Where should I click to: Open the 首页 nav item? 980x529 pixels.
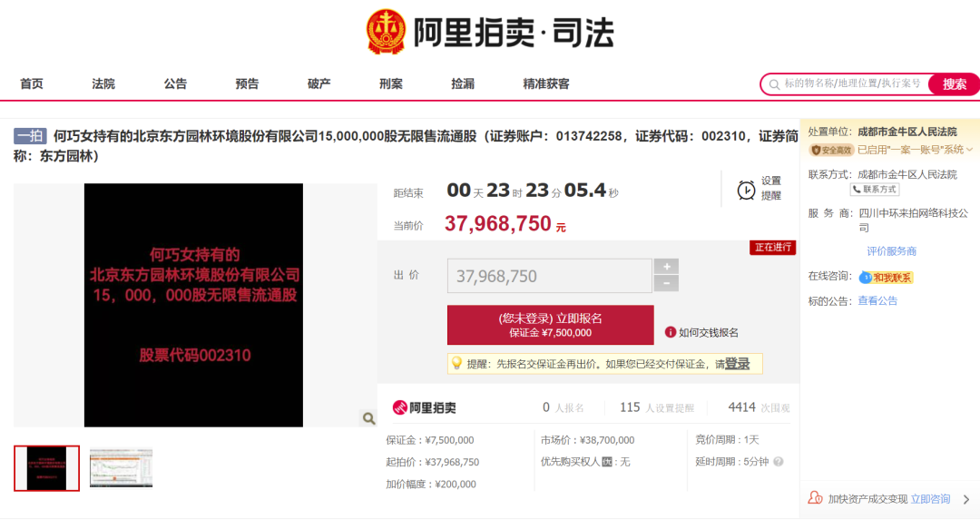click(x=32, y=83)
